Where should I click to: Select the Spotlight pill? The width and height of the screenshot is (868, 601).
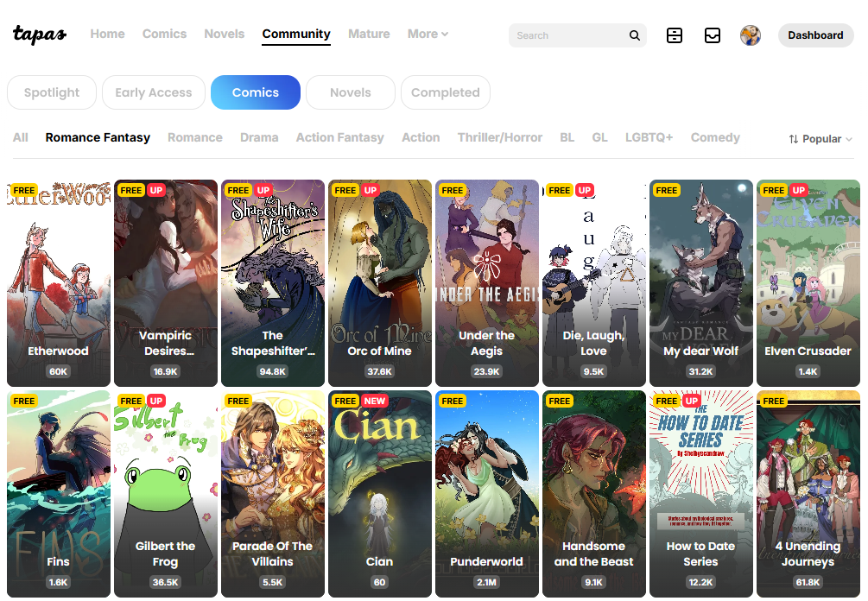pyautogui.click(x=52, y=92)
